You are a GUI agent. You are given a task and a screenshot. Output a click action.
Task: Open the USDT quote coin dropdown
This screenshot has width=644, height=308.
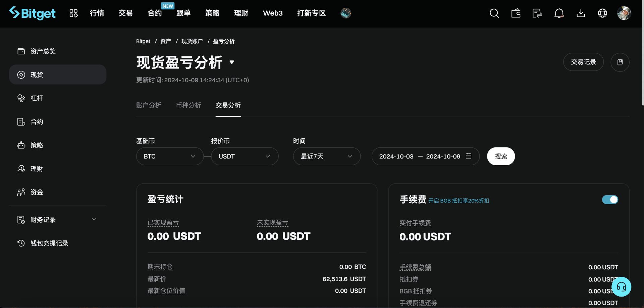[245, 156]
